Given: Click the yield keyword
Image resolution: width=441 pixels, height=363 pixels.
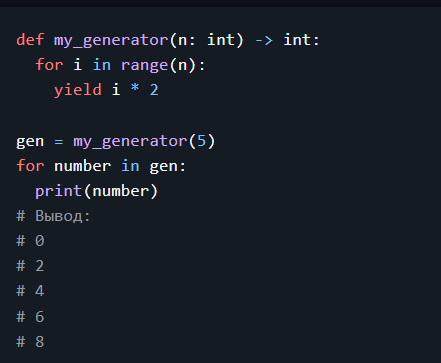Looking at the screenshot, I should click(78, 90).
